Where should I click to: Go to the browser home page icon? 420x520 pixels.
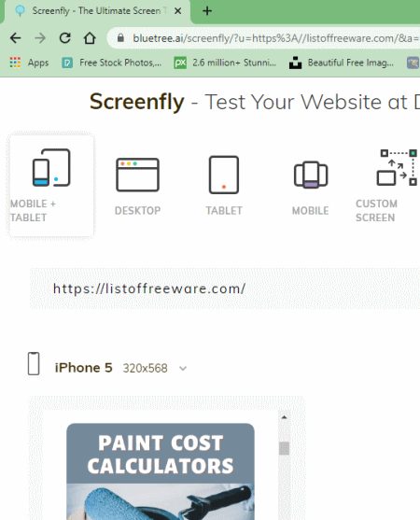[90, 38]
